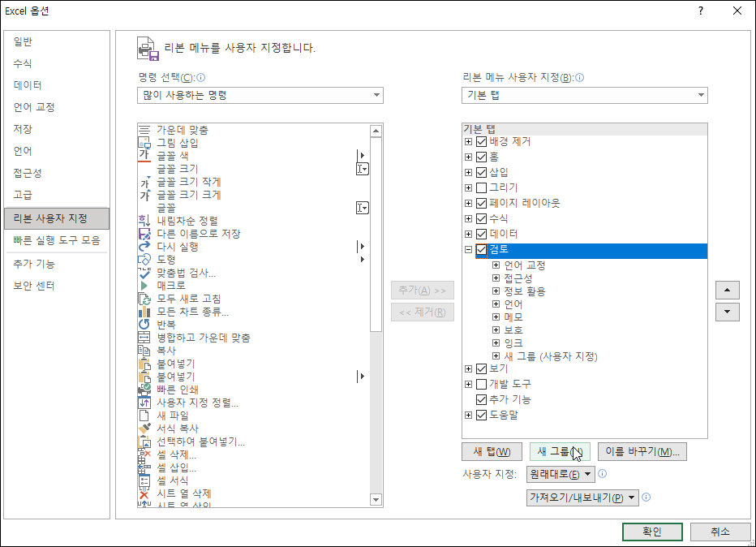Image resolution: width=756 pixels, height=547 pixels.
Task: Select the 맞춤법 검사 icon
Action: click(x=144, y=273)
